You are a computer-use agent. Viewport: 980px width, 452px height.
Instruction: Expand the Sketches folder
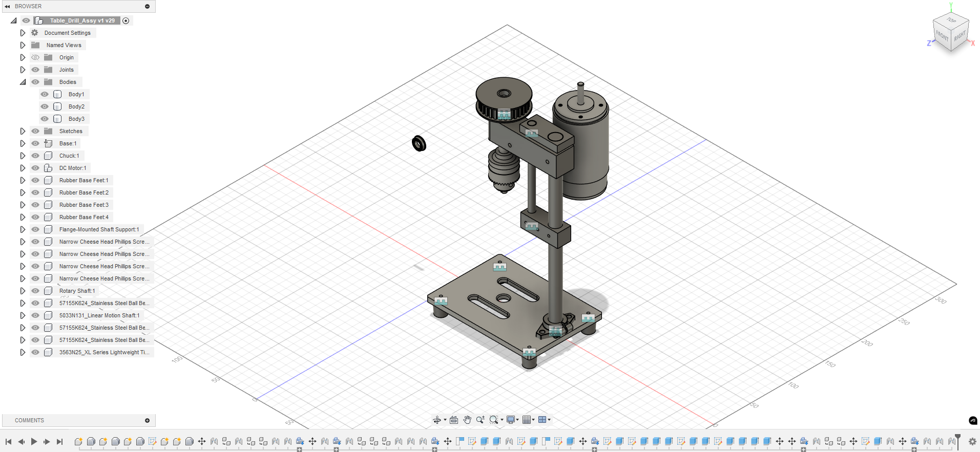[23, 131]
